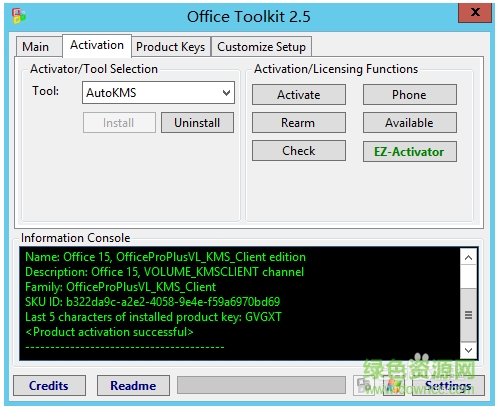The width and height of the screenshot is (498, 408).
Task: Uninstall the AutoKMS tool
Action: (x=197, y=123)
